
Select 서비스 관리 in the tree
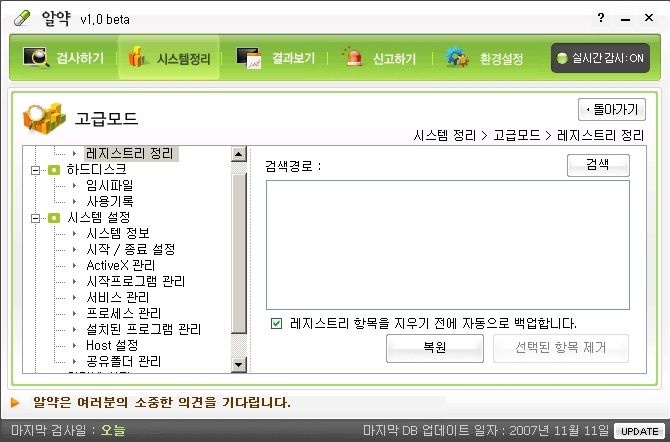coord(118,297)
